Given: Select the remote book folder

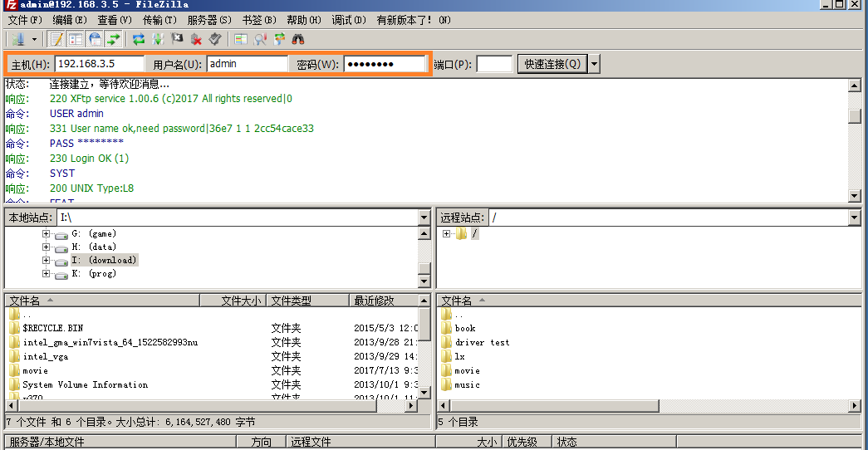Looking at the screenshot, I should click(x=465, y=328).
